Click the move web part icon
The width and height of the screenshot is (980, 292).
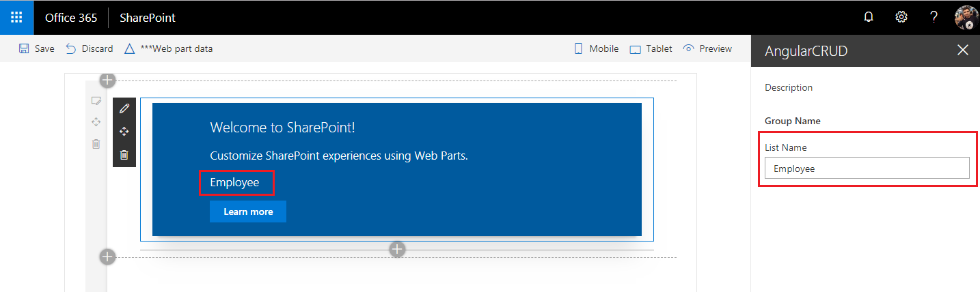point(124,132)
